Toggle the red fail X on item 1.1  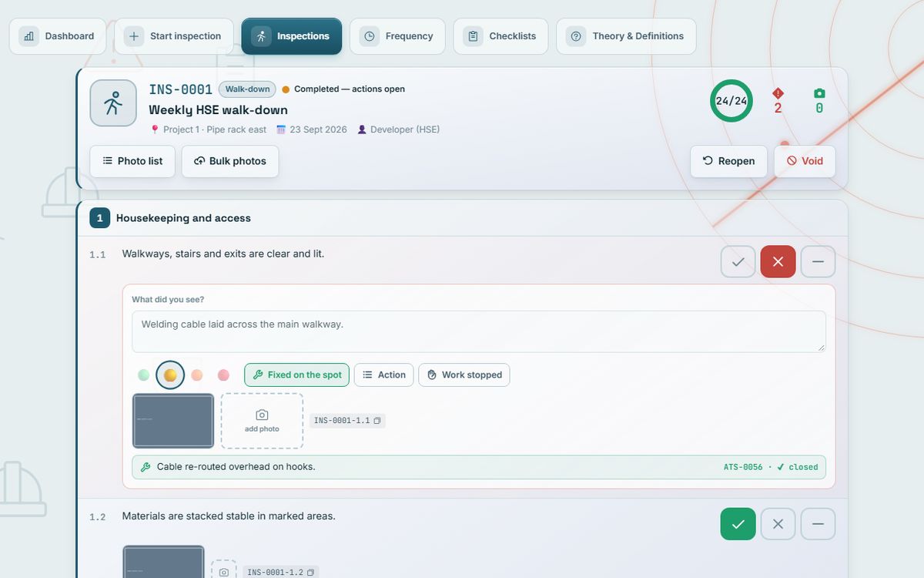coord(778,262)
